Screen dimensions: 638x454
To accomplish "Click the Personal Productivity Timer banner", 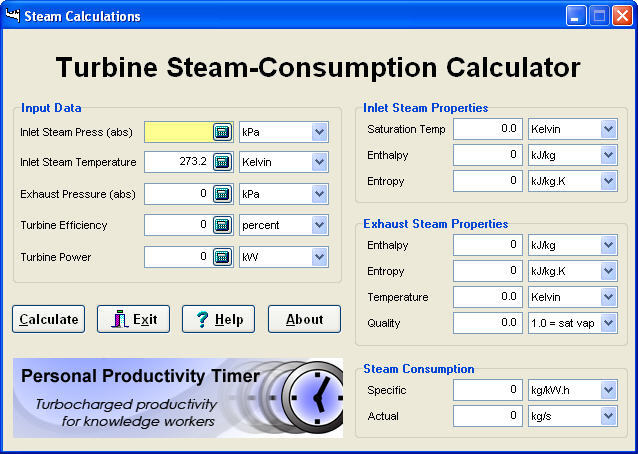I will (x=177, y=398).
